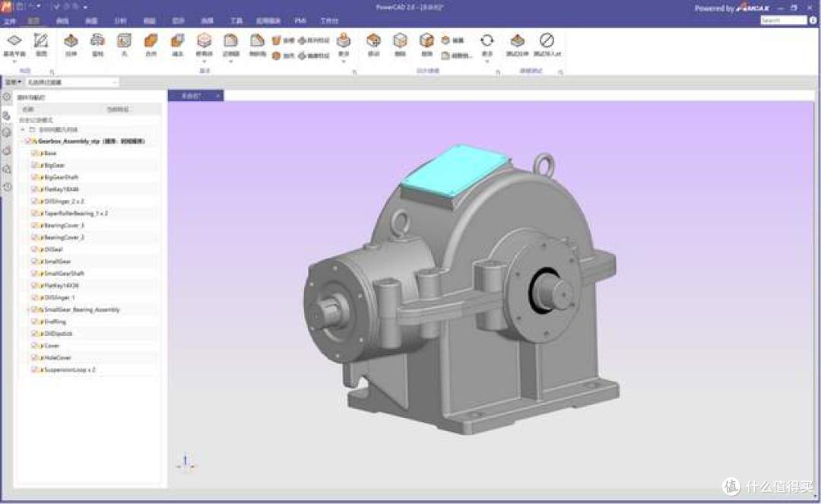This screenshot has height=504, width=821.
Task: Open the File menu tab
Action: (9, 21)
